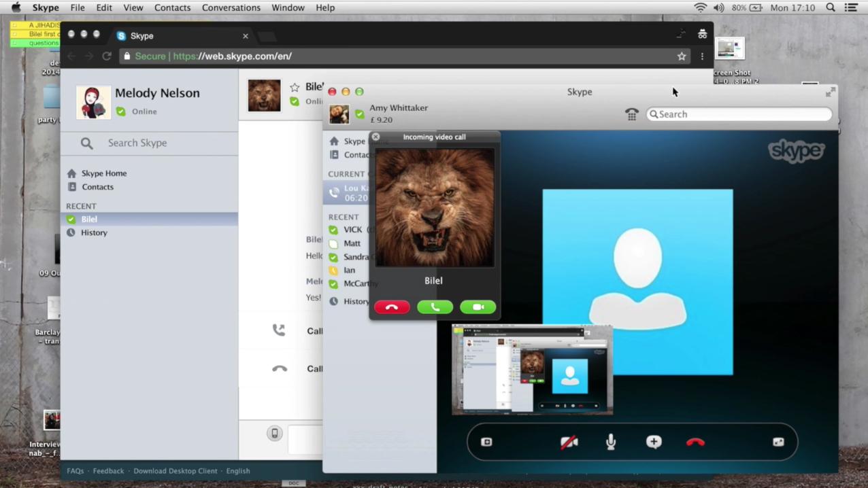Screen dimensions: 868x488
Task: Open the View menu in the menu bar
Action: point(133,7)
